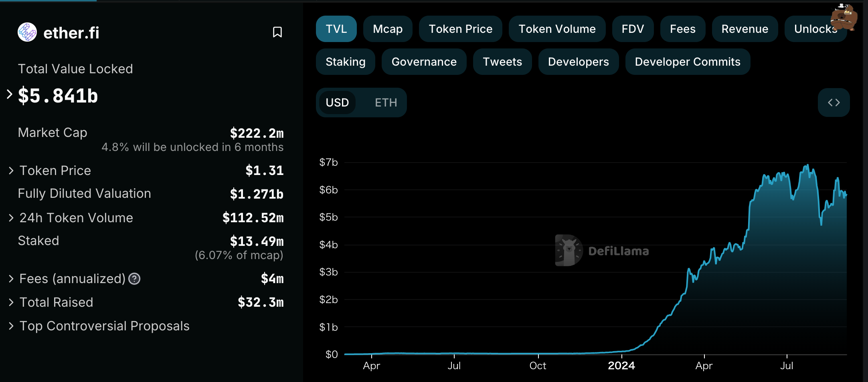Toggle the TVL chart metric
The height and width of the screenshot is (382, 868).
[x=336, y=29]
